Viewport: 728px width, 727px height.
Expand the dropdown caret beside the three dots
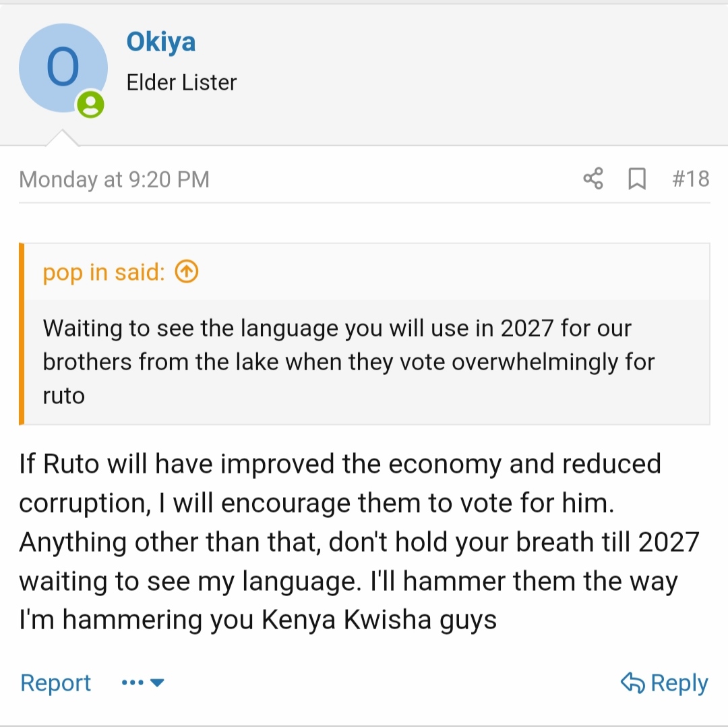click(157, 683)
